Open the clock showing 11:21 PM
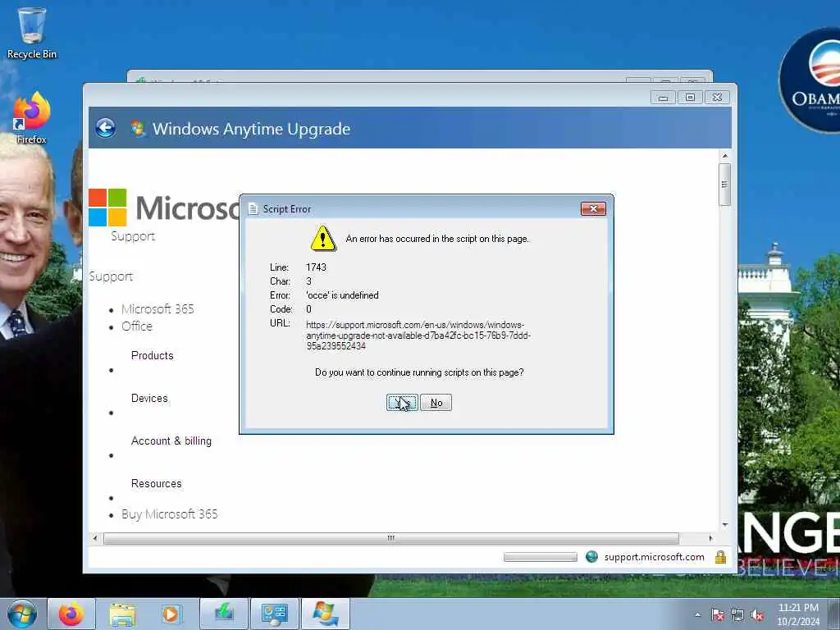The width and height of the screenshot is (840, 630). pyautogui.click(x=798, y=614)
